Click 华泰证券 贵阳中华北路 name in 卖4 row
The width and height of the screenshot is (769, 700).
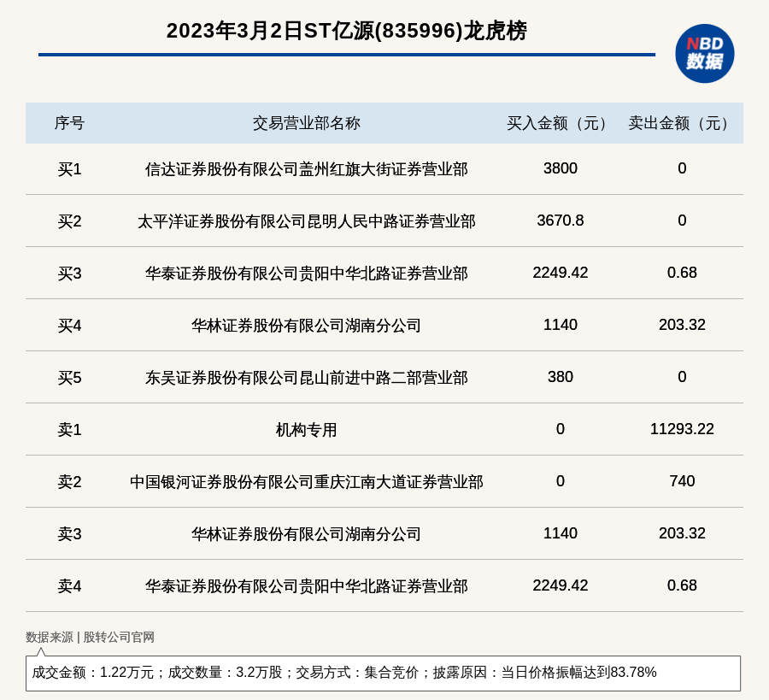coord(307,585)
